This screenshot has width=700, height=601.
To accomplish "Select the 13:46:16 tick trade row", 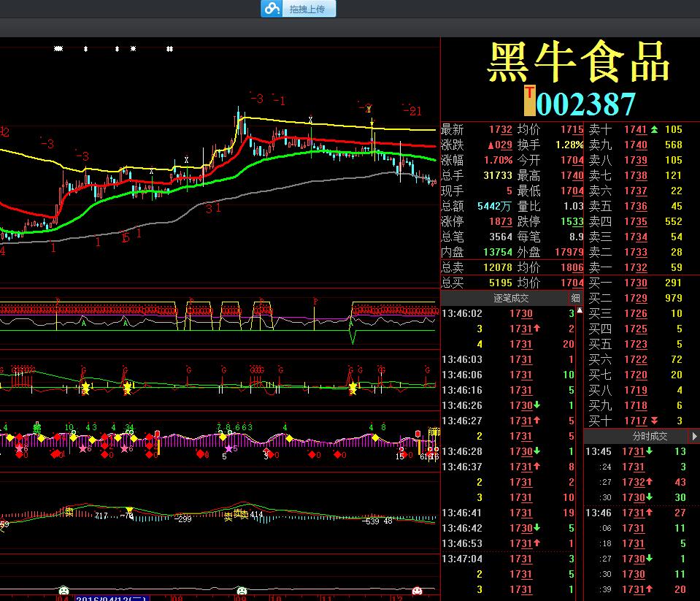I will click(508, 390).
